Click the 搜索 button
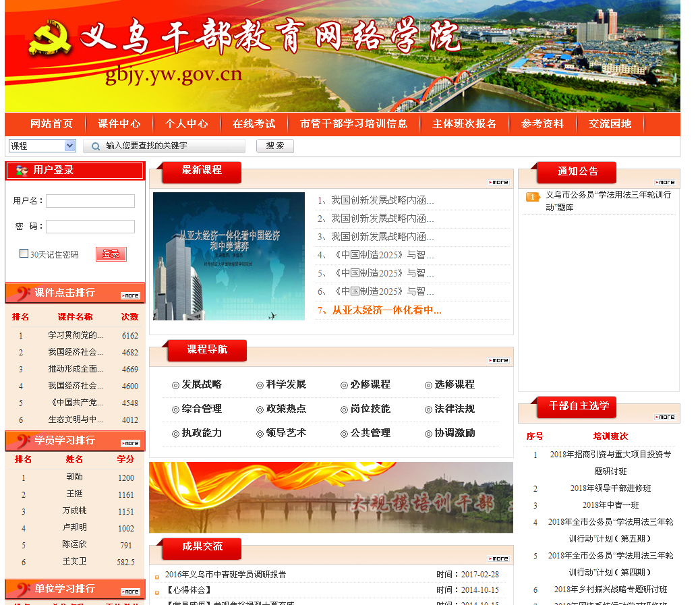Screen dimensions: 700x605 274,146
